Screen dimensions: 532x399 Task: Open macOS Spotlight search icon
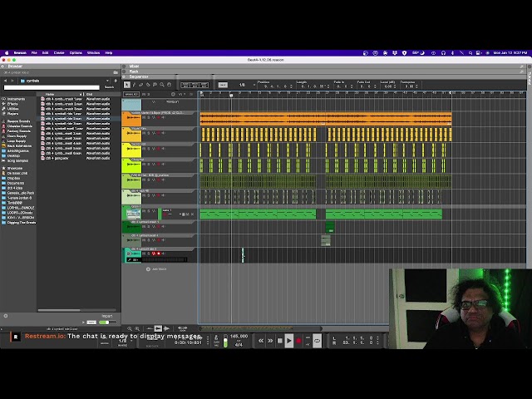[x=470, y=53]
